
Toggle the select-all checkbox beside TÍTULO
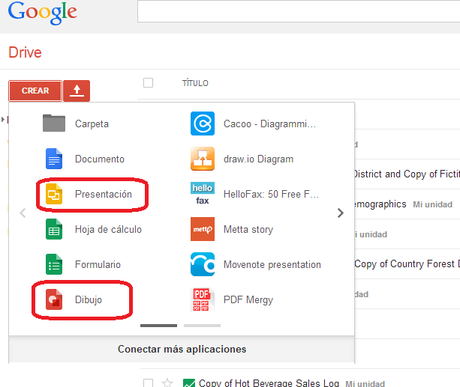(148, 83)
